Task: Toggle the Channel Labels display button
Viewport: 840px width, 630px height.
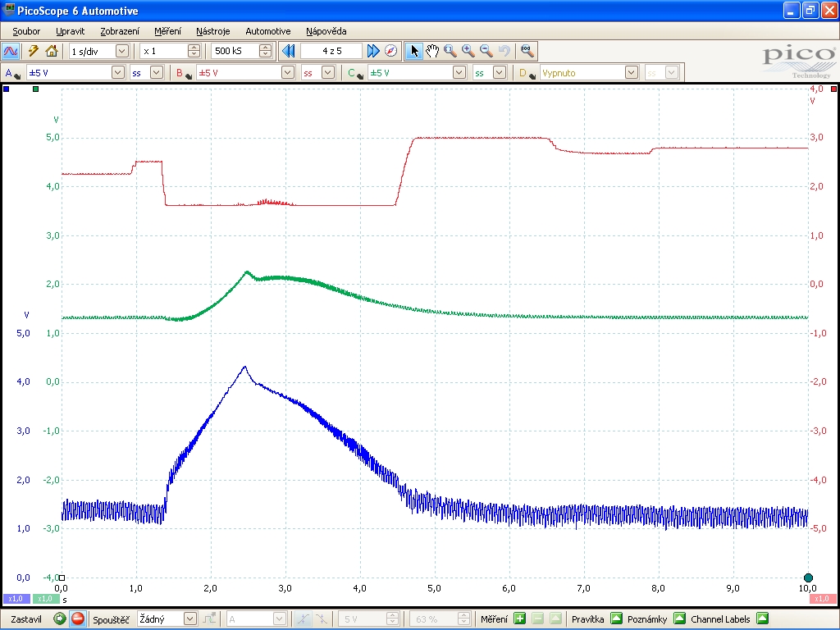Action: click(x=762, y=619)
